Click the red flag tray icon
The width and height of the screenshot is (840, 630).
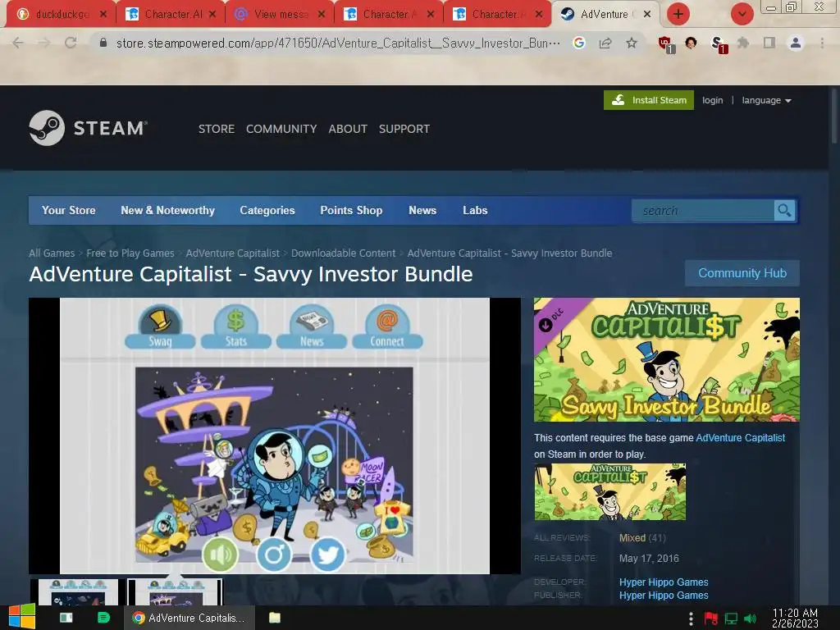pyautogui.click(x=711, y=619)
